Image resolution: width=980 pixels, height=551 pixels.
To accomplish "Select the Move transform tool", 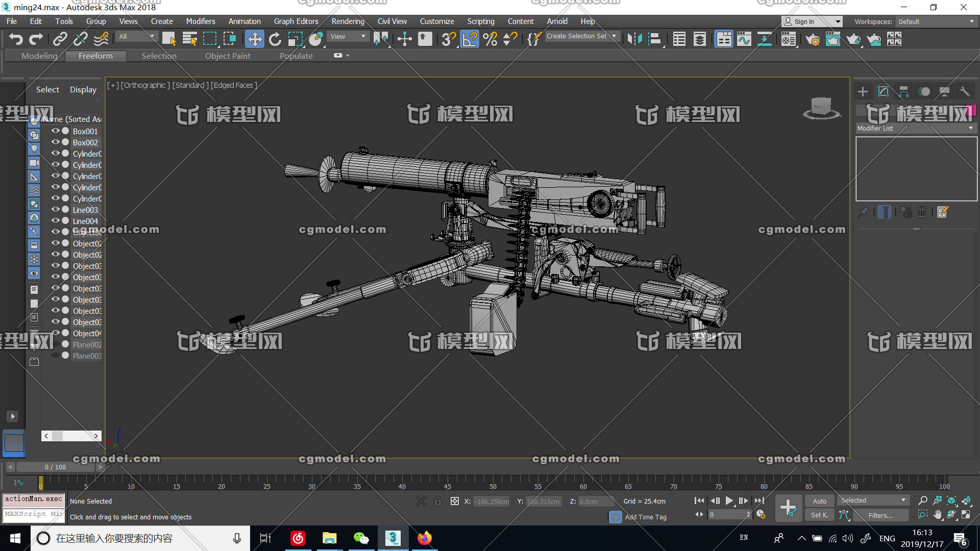I will (254, 39).
